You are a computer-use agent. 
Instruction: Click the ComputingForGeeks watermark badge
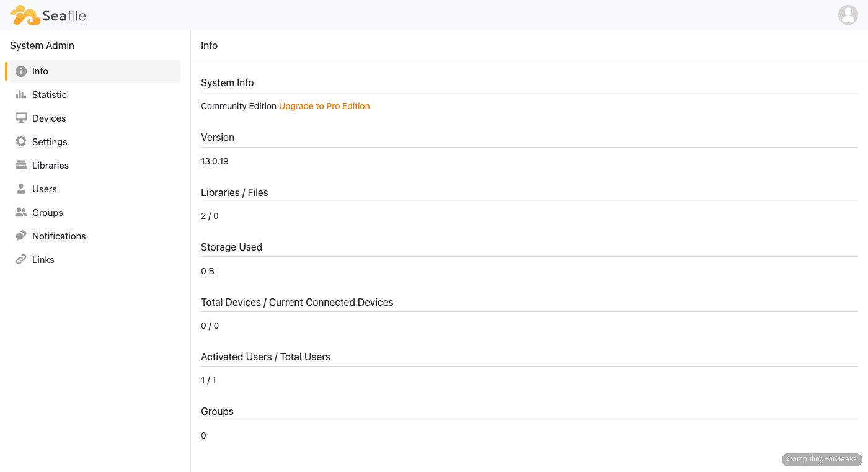click(821, 460)
